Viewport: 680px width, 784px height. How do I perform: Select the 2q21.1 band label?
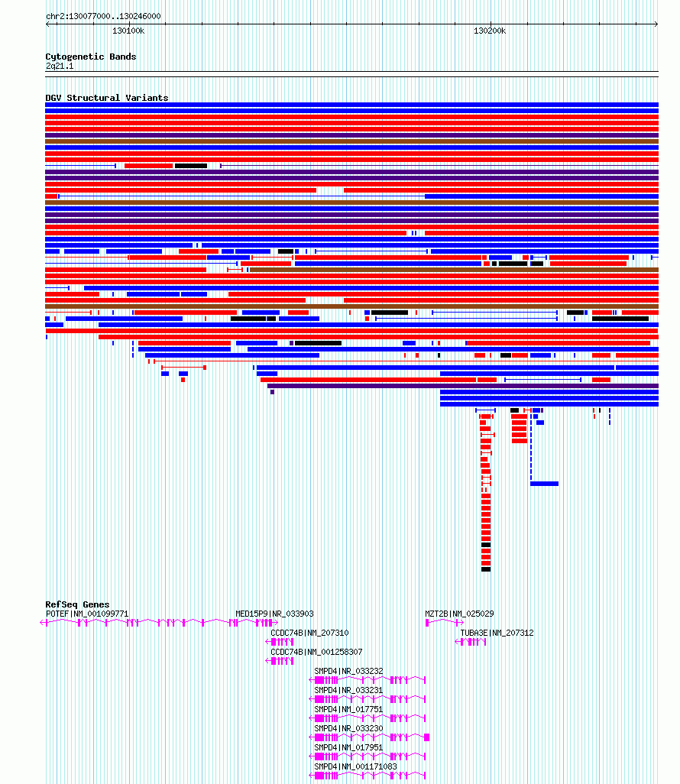[60, 66]
